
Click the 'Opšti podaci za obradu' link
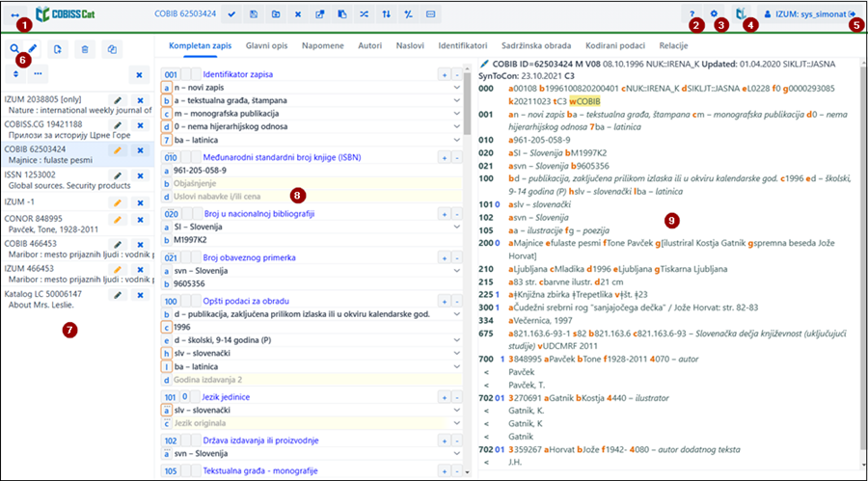pos(246,301)
